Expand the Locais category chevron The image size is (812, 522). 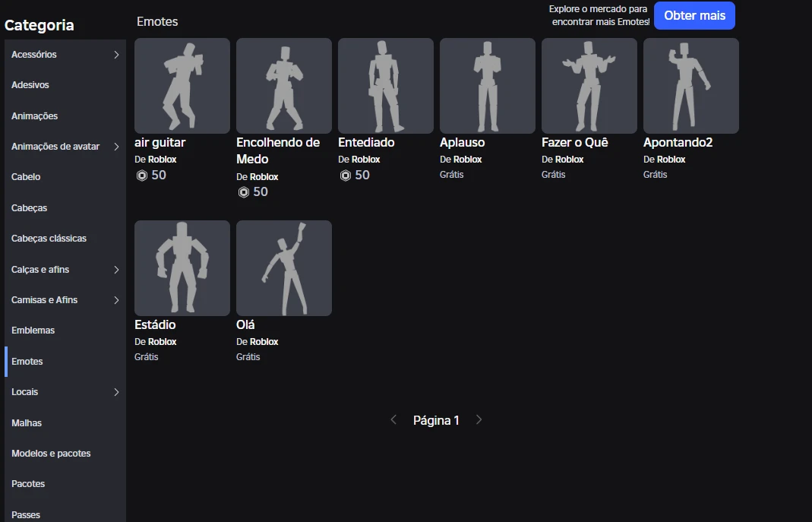pyautogui.click(x=116, y=392)
